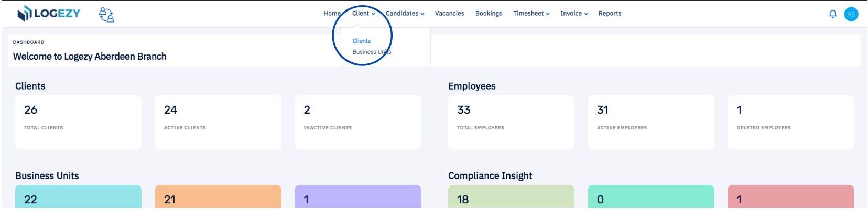Click the Logezy logo
The image size is (868, 209).
(49, 14)
